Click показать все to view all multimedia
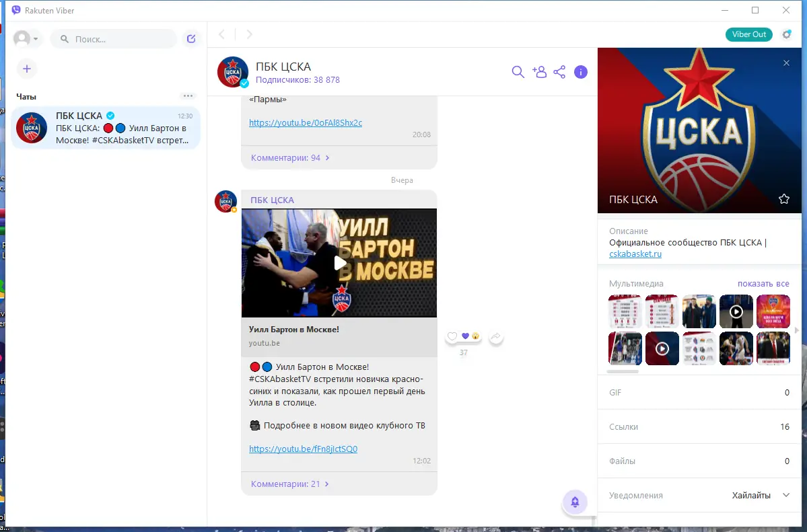807x532 pixels. [763, 283]
